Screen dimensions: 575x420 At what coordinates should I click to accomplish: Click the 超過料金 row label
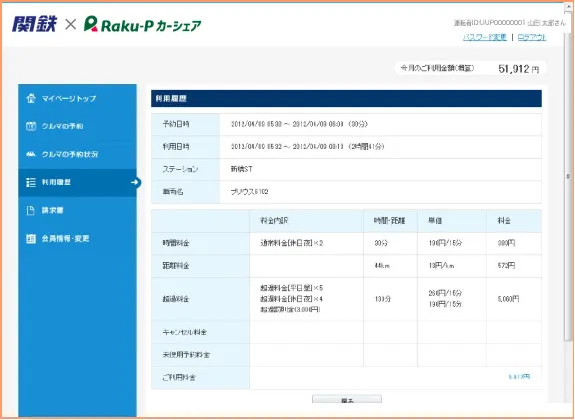click(176, 299)
